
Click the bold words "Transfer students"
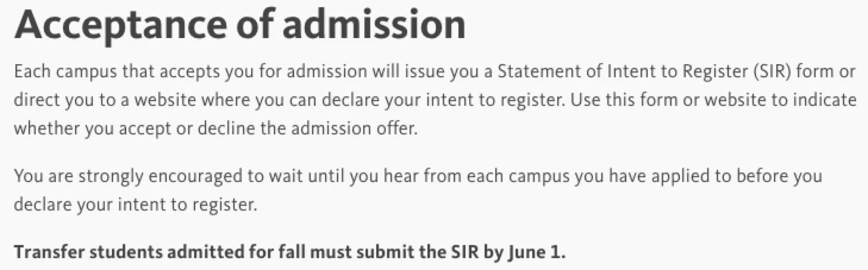(87, 252)
